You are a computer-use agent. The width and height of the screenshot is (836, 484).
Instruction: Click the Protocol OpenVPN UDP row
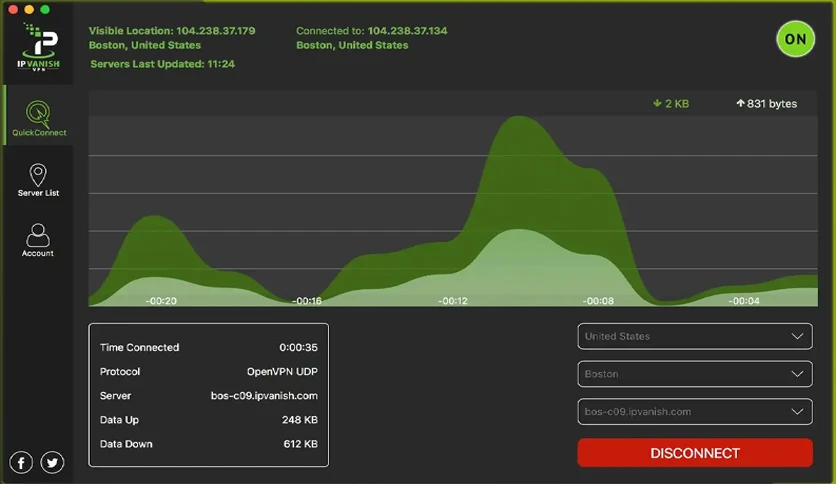tap(208, 372)
